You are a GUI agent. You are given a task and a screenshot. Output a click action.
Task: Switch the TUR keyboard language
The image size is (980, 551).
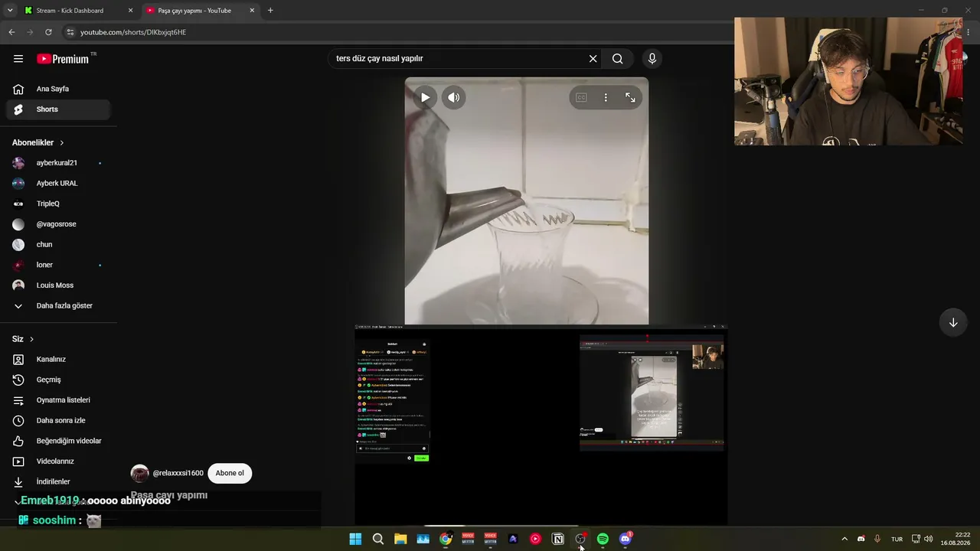pyautogui.click(x=897, y=539)
